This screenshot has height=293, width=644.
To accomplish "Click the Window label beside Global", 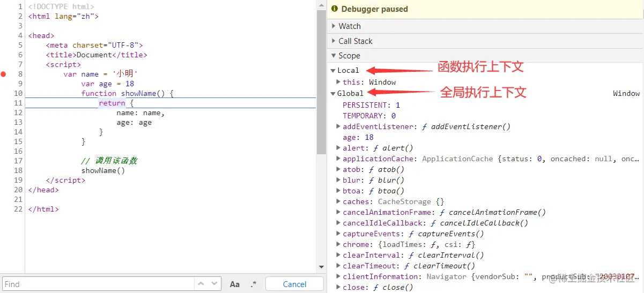I will (626, 93).
